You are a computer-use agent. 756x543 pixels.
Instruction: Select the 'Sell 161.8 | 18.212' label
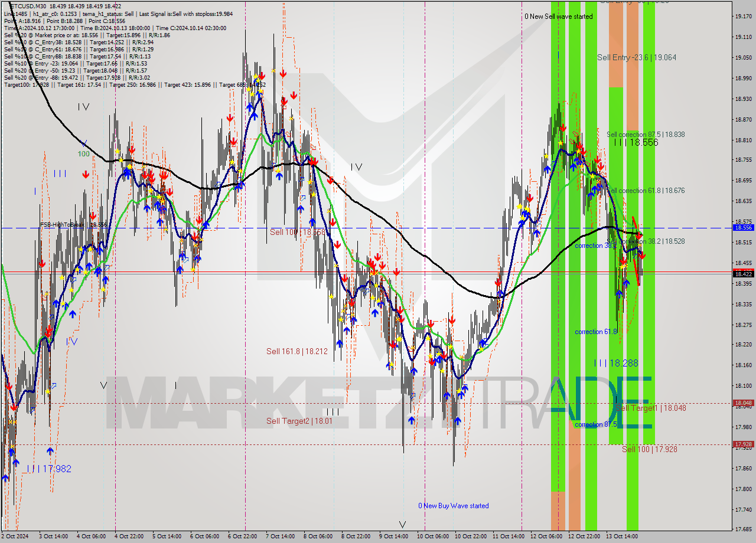tap(297, 351)
